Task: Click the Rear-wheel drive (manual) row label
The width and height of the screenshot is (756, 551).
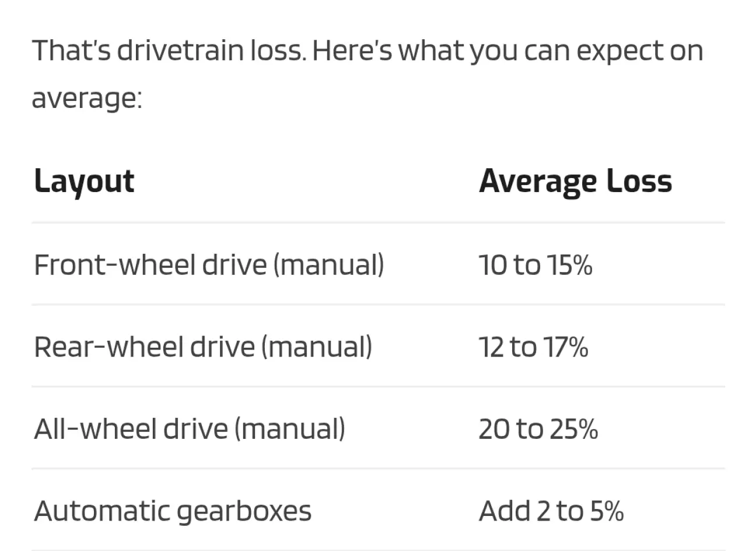Action: tap(203, 347)
